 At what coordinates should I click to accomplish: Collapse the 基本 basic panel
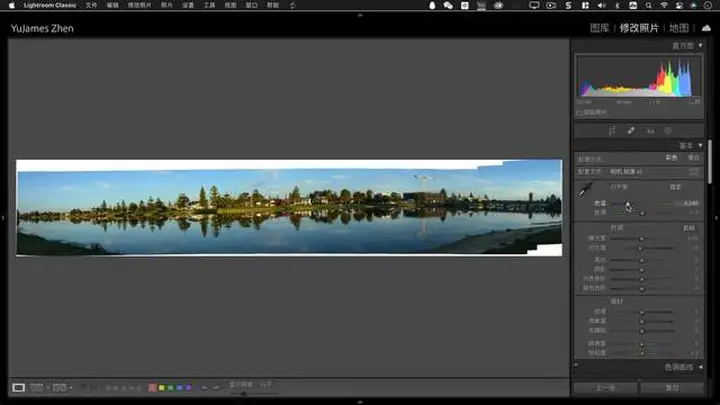pyautogui.click(x=701, y=146)
